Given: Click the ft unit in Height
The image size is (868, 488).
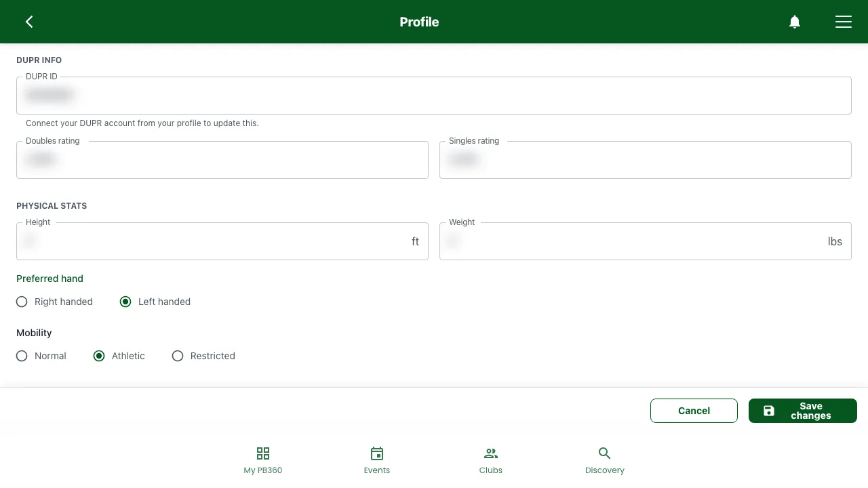Looking at the screenshot, I should [415, 241].
